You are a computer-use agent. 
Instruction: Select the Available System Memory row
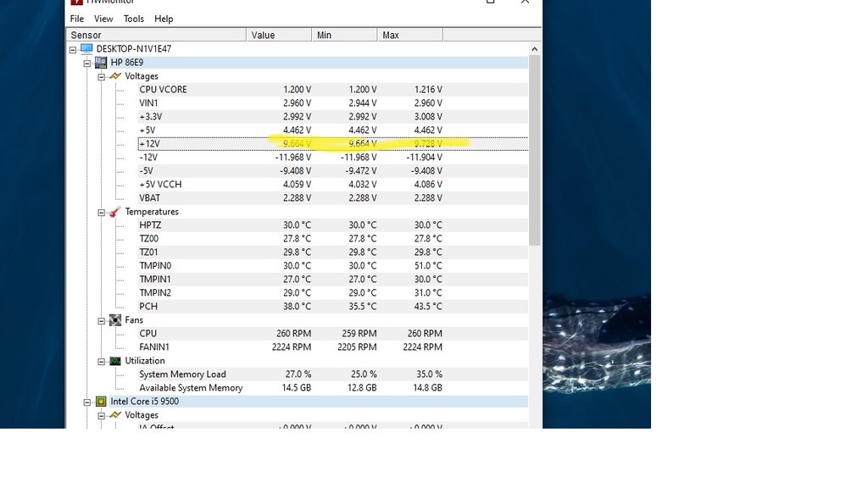coord(332,388)
